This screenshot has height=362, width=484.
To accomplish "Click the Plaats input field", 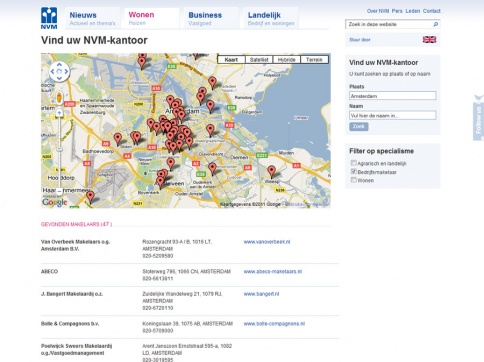I will [x=393, y=96].
